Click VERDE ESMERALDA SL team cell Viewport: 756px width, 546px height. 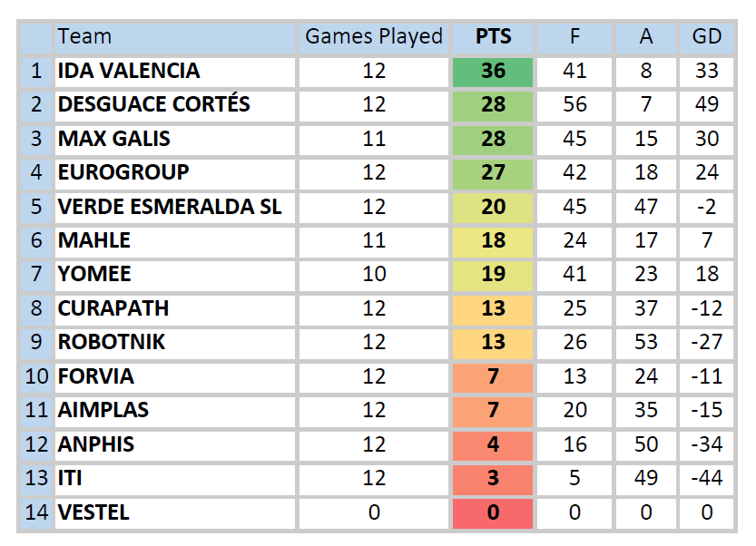click(x=170, y=207)
